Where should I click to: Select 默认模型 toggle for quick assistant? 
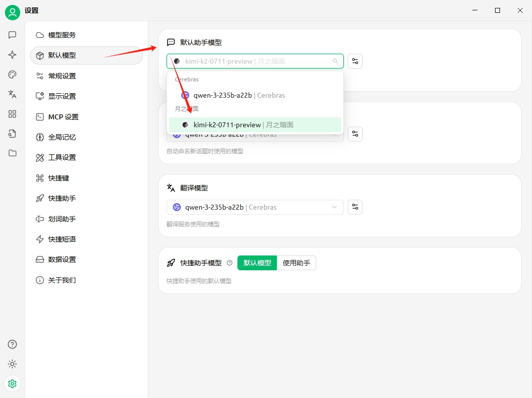pos(257,263)
